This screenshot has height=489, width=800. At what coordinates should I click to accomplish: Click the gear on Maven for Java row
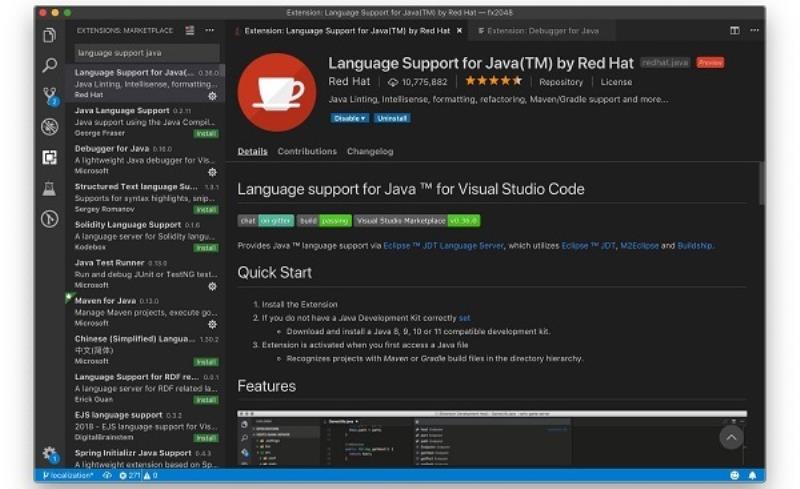pyautogui.click(x=213, y=324)
